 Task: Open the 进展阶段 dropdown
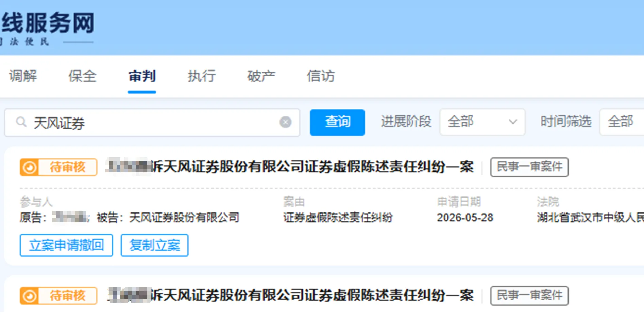[482, 122]
